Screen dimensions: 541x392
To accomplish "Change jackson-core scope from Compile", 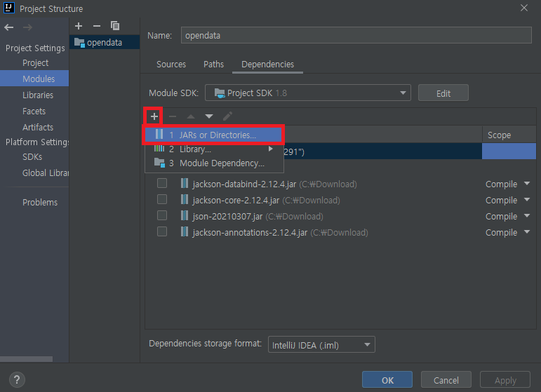I will [507, 201].
